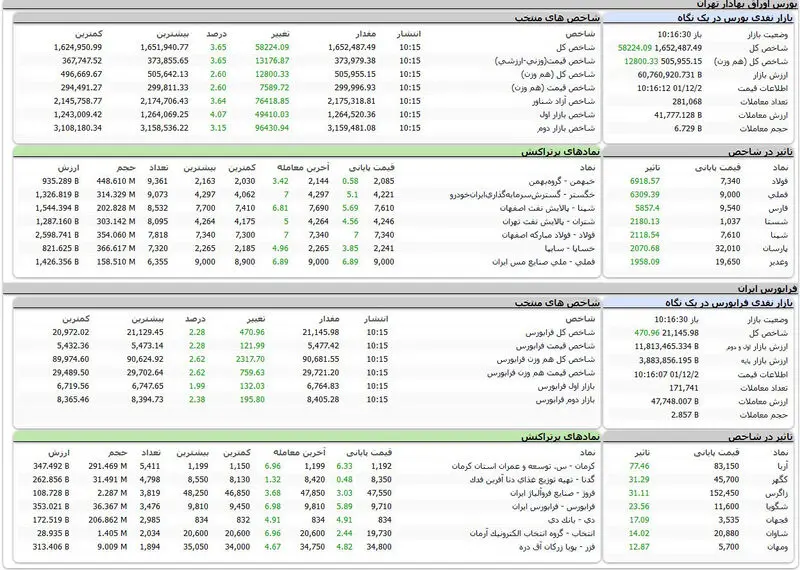The height and width of the screenshot is (570, 800).
Task: Select فرابورس - فرابورس ایران symbol row
Action: coord(554,507)
